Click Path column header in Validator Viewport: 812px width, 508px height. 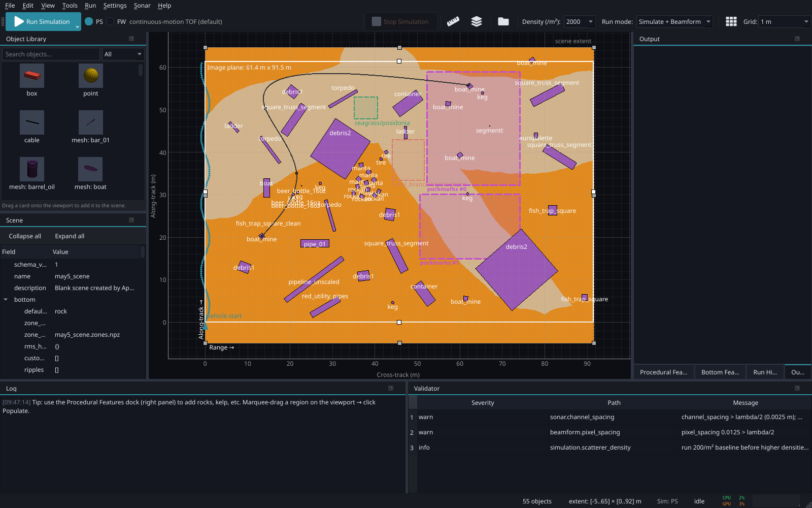tap(614, 403)
